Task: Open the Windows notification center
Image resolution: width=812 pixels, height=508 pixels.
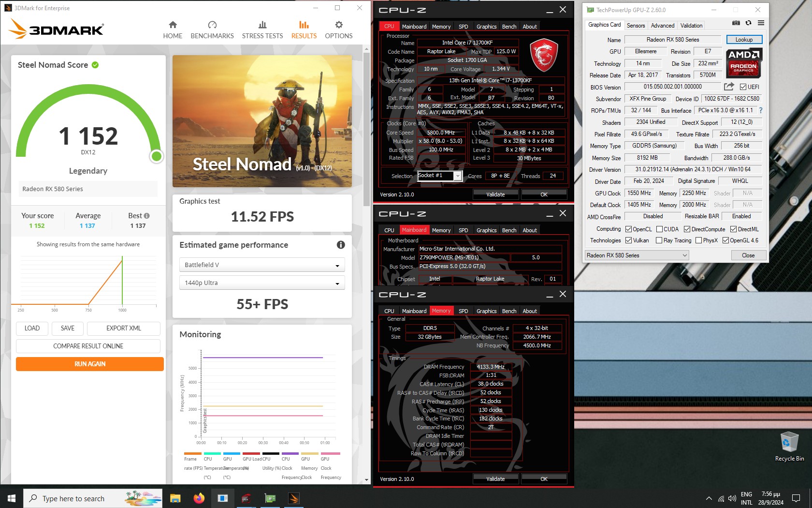Action: pyautogui.click(x=796, y=498)
